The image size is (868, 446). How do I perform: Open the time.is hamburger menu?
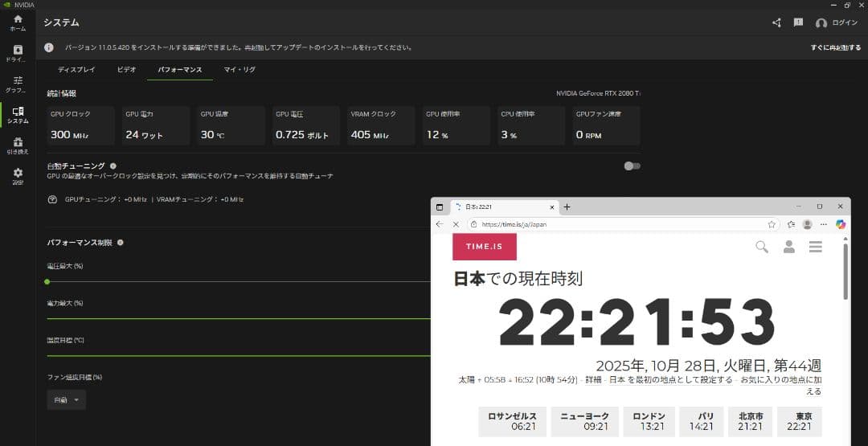816,247
